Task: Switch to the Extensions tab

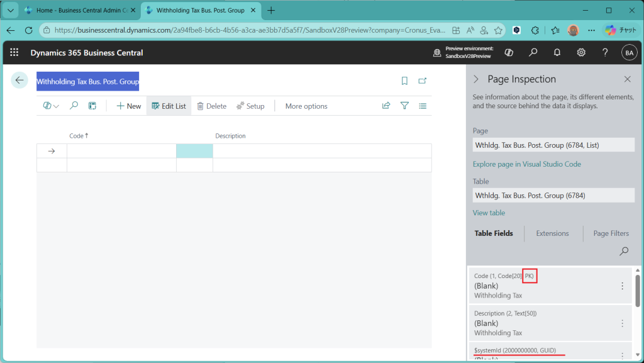Action: click(552, 233)
